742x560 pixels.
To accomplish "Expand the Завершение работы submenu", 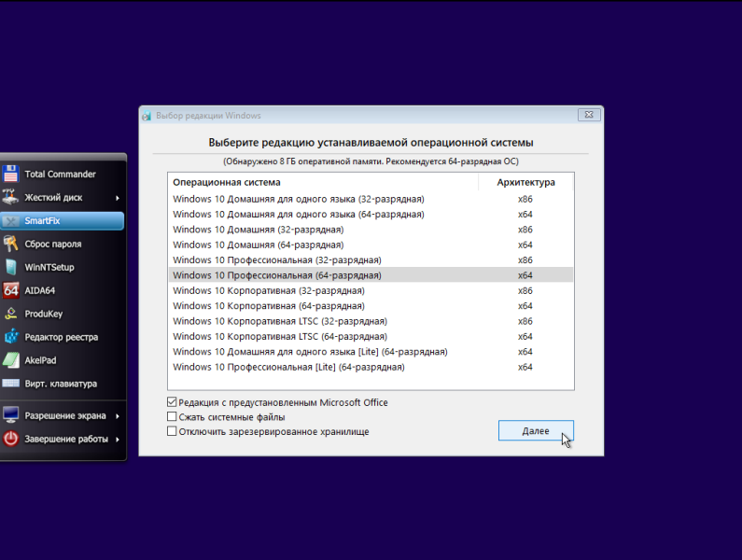I will (117, 440).
